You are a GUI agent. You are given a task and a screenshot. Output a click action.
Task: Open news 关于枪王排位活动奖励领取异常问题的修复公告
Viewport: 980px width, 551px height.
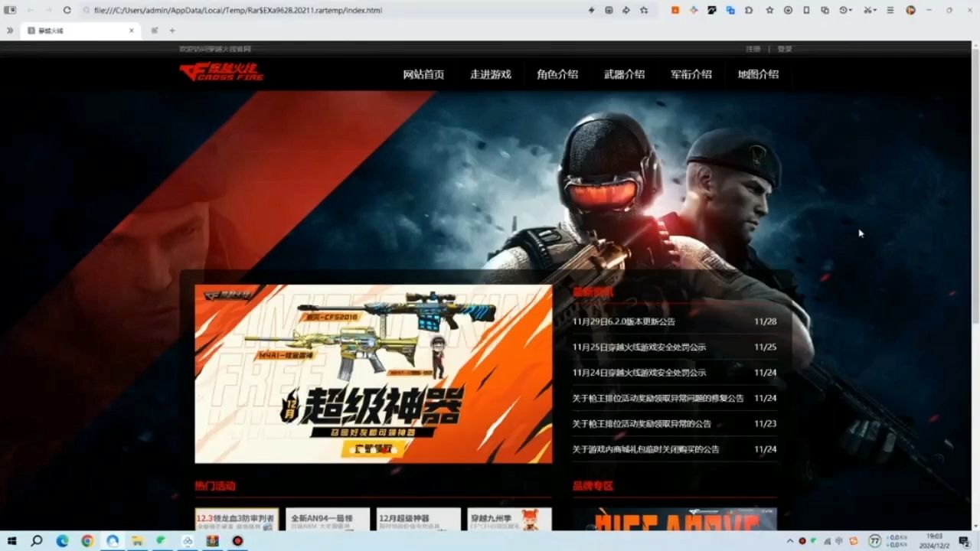pyautogui.click(x=658, y=398)
